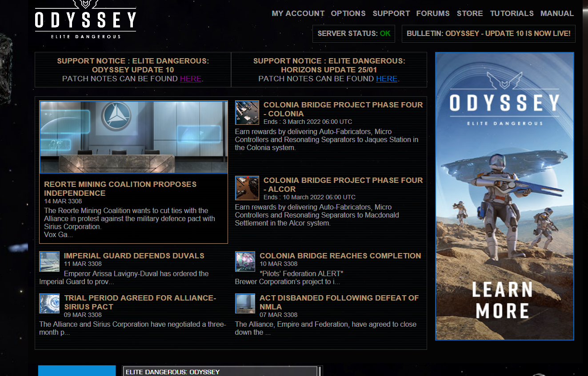Click the game list scrollbar

point(319,372)
